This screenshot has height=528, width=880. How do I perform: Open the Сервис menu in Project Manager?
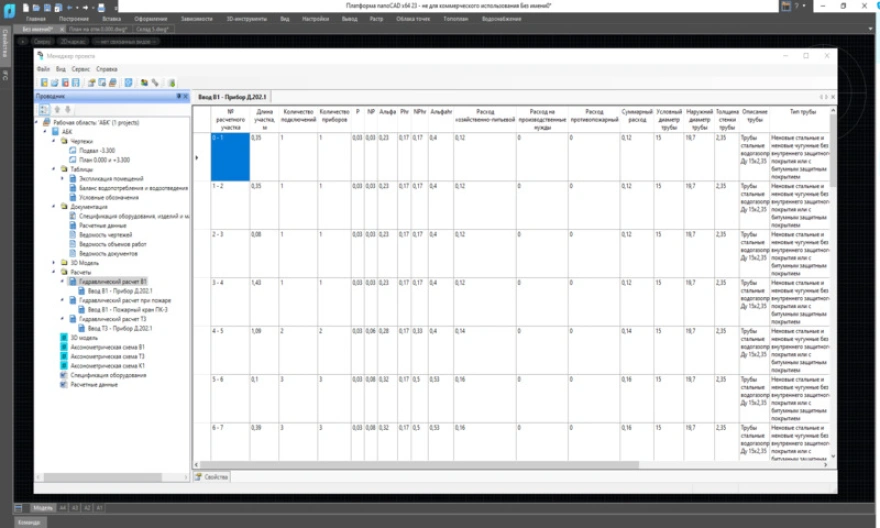80,69
